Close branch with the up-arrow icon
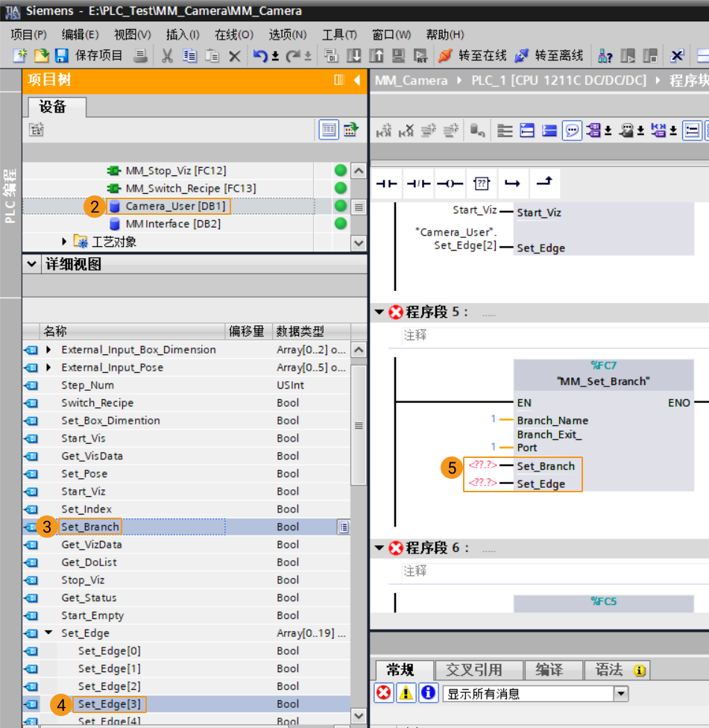This screenshot has height=728, width=709. coord(544,182)
